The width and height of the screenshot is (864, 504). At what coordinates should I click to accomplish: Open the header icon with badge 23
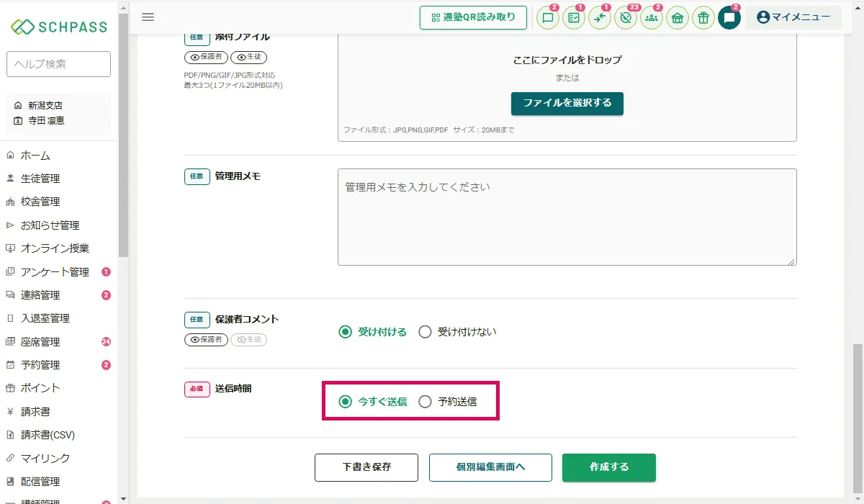coord(626,18)
